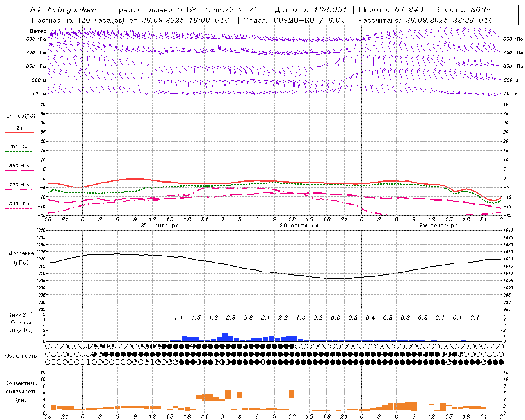The height and width of the screenshot is (420, 525).
Task: Click the '27 сентября' date label
Action: click(159, 226)
